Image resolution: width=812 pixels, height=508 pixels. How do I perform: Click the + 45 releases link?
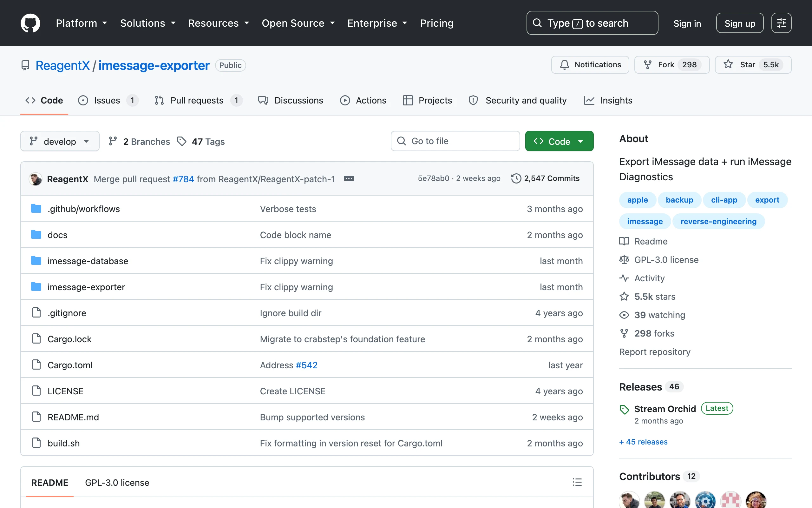(643, 442)
